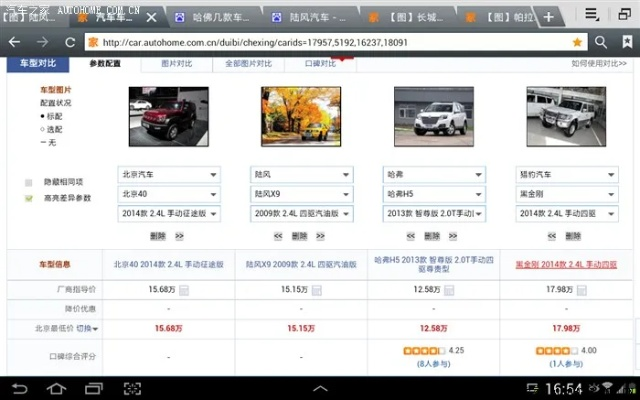Open 黑金刚 (1人参与) reviews link
The width and height of the screenshot is (640, 400).
(566, 363)
